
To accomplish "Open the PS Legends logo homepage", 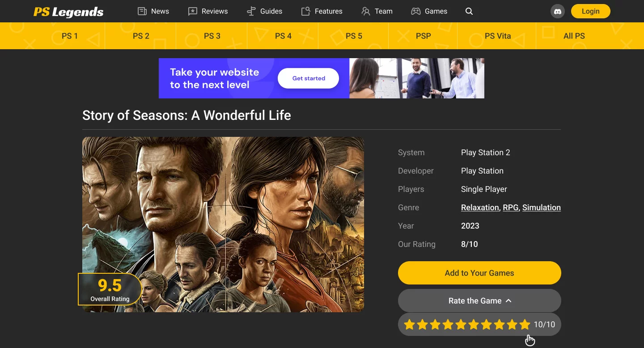I will [x=68, y=12].
